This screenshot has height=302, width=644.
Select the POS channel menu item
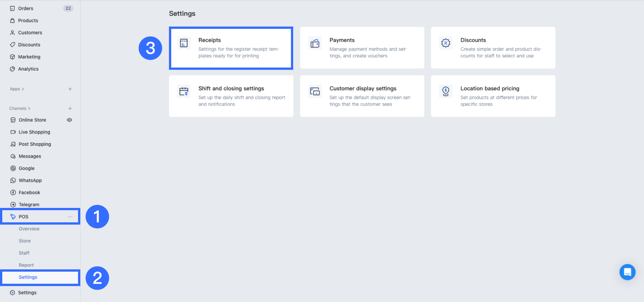40,217
